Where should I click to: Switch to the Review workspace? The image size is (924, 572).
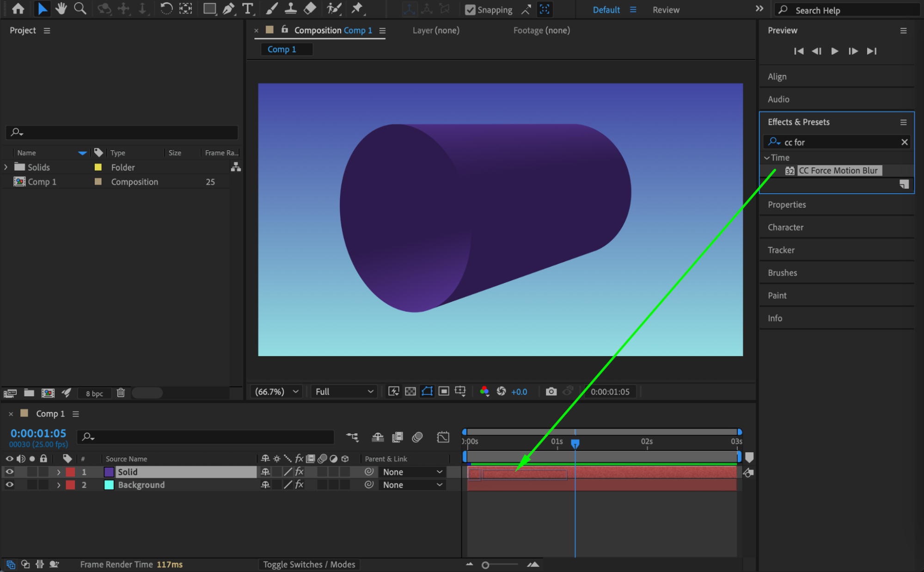click(666, 10)
